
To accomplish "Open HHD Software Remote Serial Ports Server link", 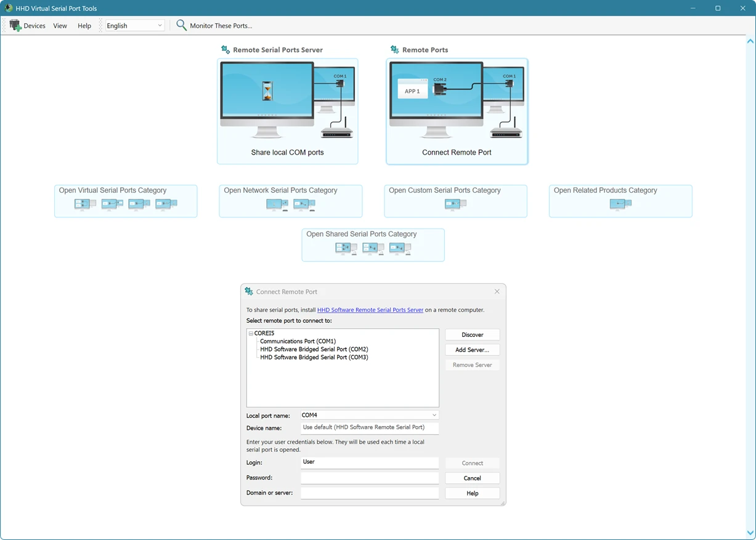I will (370, 310).
